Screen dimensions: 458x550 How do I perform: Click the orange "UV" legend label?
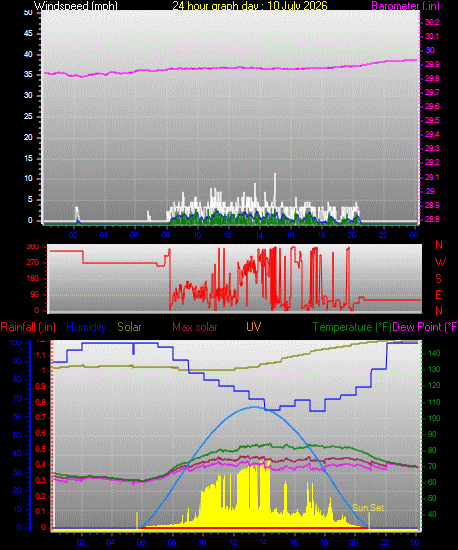click(x=253, y=327)
